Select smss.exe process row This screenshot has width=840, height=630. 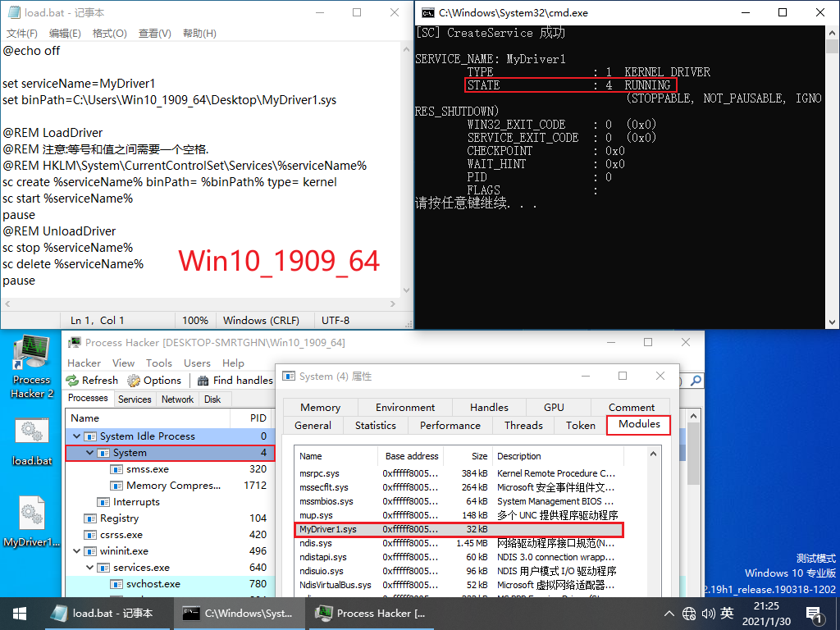169,469
